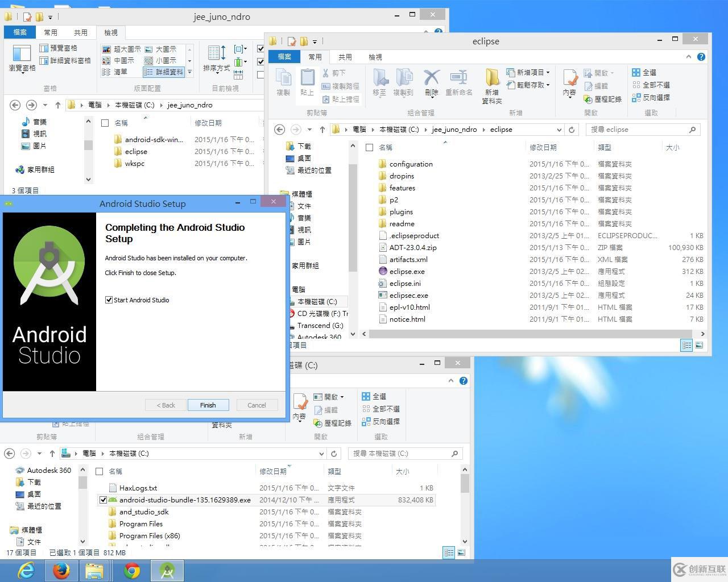Viewport: 728px width, 582px height.
Task: Select Android Studio icon in taskbar
Action: click(x=167, y=570)
